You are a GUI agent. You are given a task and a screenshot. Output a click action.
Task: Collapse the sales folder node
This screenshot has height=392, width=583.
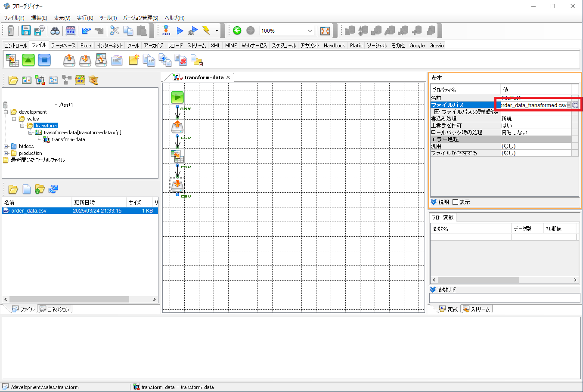point(14,119)
